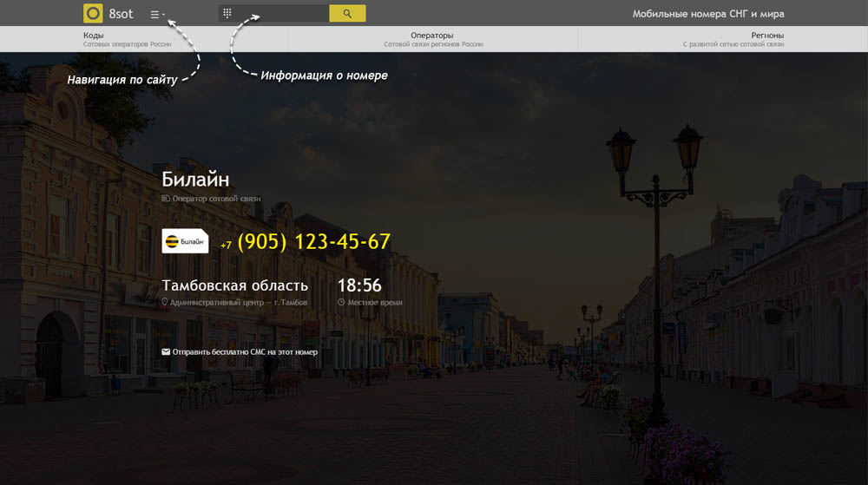Viewport: 868px width, 485px height.
Task: Open 'Мобильные номера СНГ и мира' link
Action: point(708,14)
